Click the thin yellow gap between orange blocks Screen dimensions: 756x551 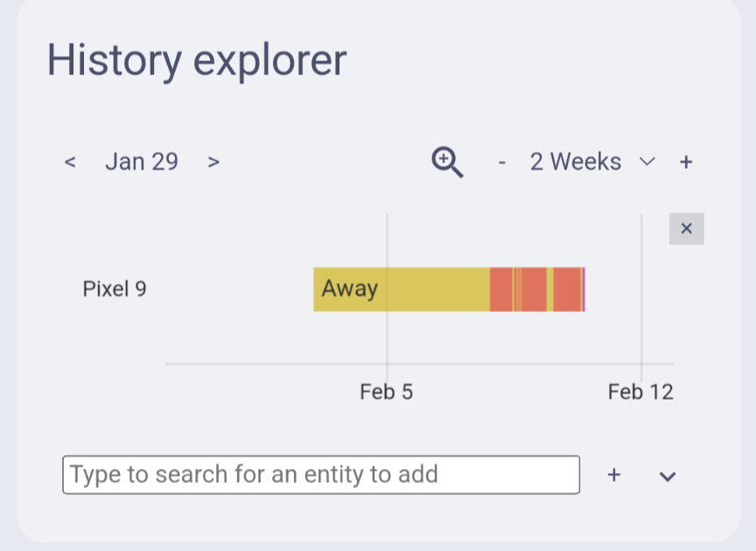[550, 289]
